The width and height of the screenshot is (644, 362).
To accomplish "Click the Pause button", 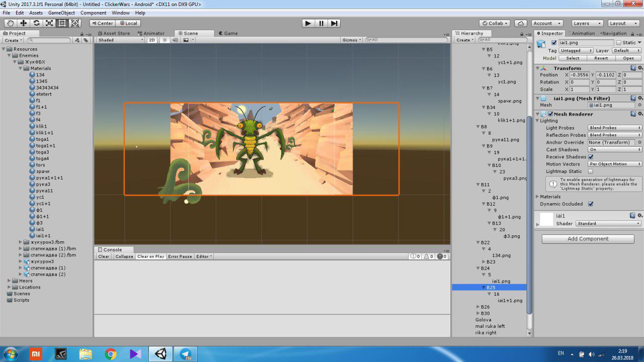I will (x=321, y=23).
